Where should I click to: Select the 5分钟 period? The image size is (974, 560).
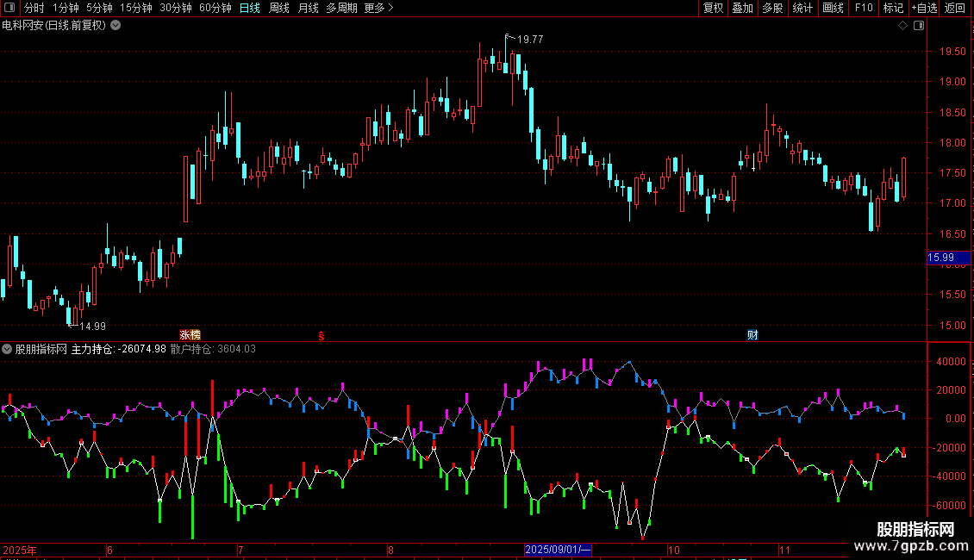click(99, 8)
